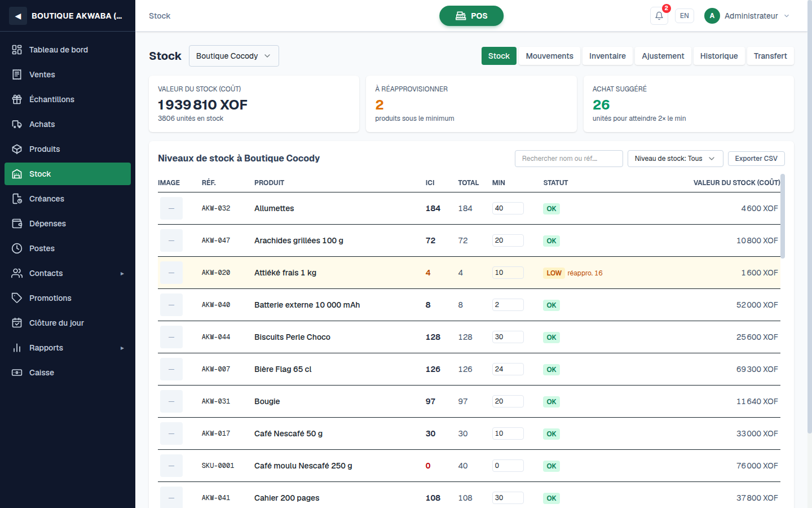Open the Administrateur account menu chevron
The width and height of the screenshot is (812, 508).
(x=787, y=16)
